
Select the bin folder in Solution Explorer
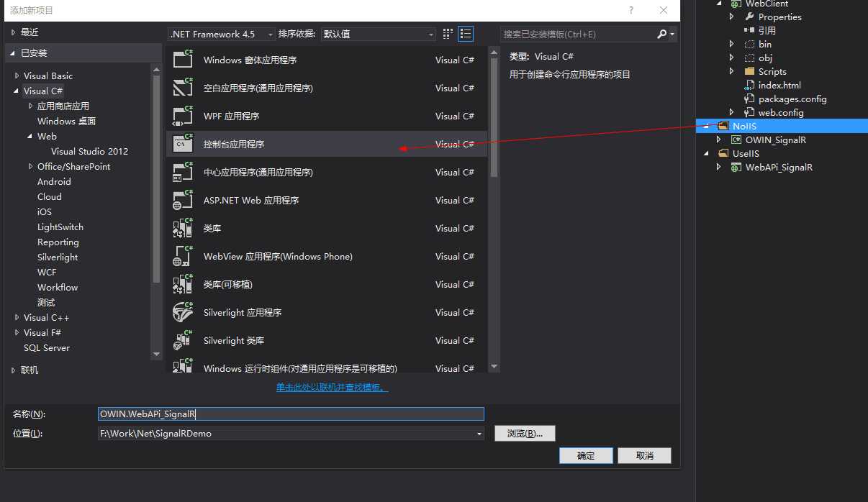click(765, 44)
